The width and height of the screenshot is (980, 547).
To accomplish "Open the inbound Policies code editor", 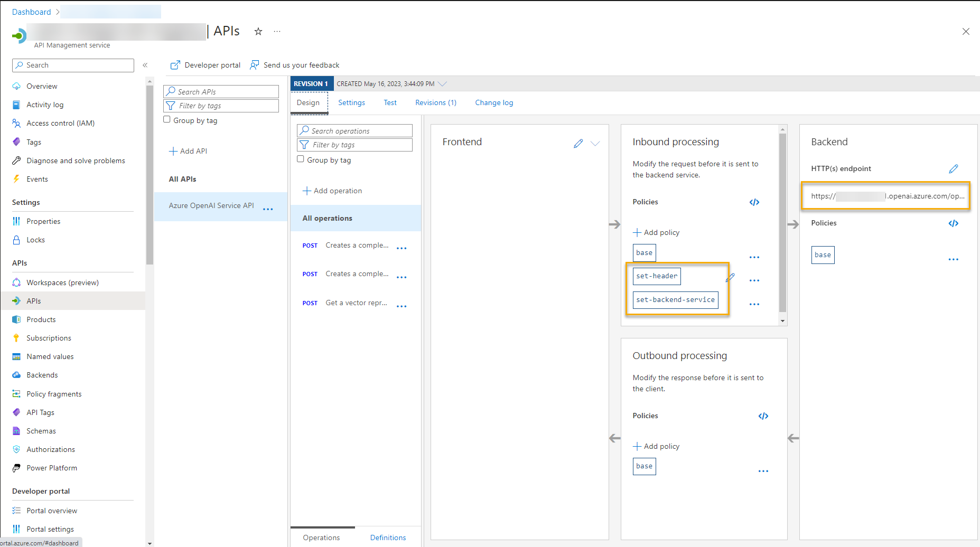I will 754,202.
